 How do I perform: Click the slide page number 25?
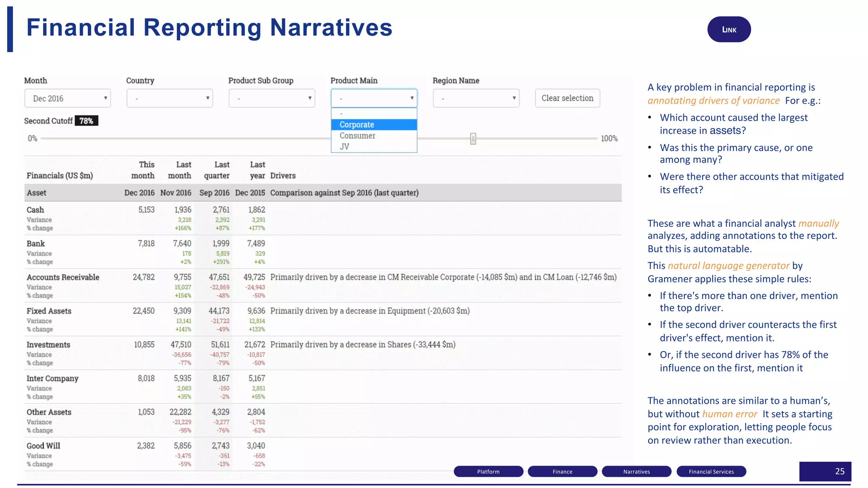(840, 471)
